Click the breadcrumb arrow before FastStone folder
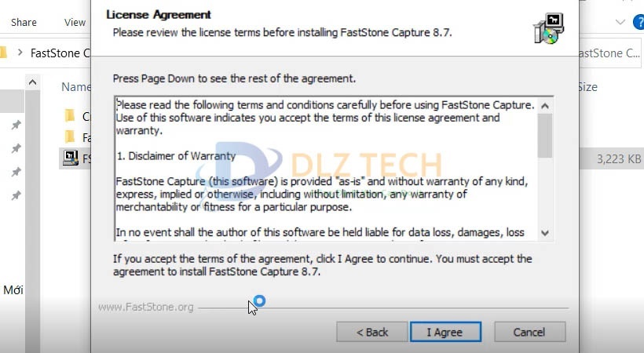 pos(20,53)
